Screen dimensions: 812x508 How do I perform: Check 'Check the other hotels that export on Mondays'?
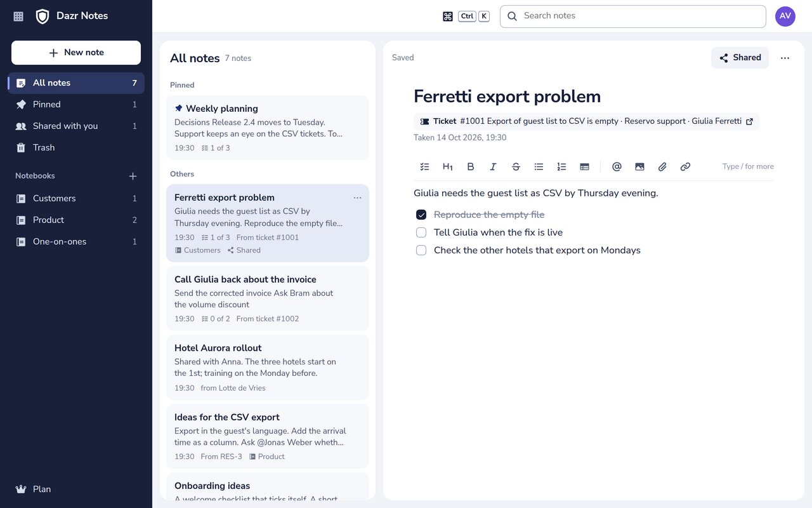pyautogui.click(x=421, y=250)
